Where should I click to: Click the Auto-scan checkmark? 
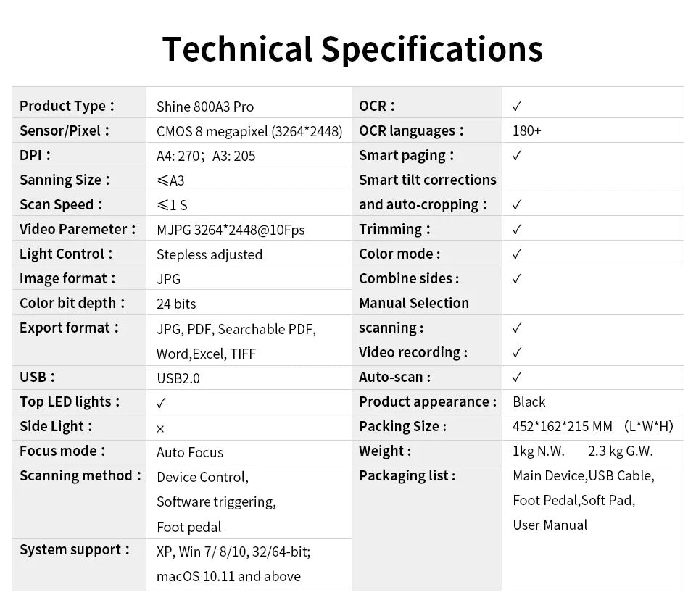coord(516,378)
